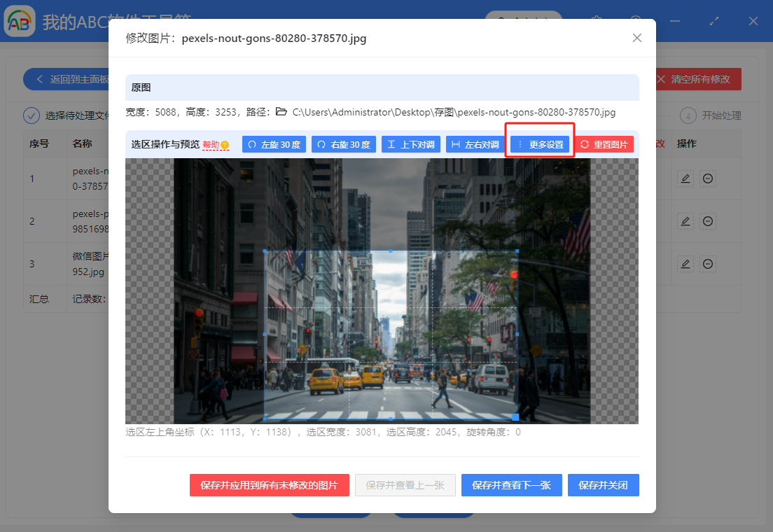Reset the image with 重置图片
773x532 pixels.
604,143
